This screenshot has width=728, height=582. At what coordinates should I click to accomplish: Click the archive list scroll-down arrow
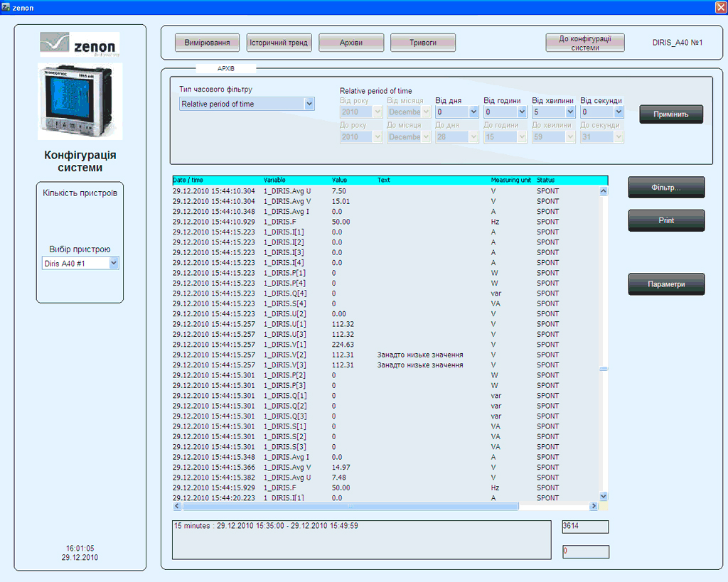(x=604, y=495)
